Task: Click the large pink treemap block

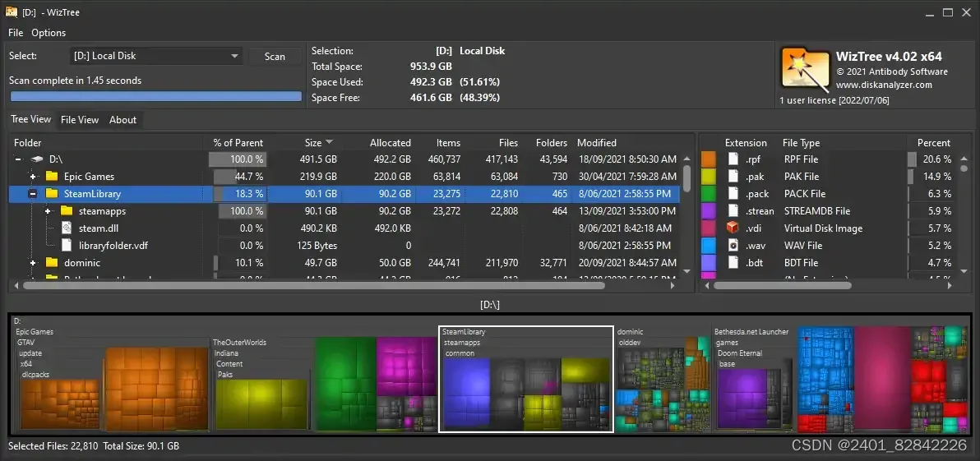Action: tap(882, 379)
